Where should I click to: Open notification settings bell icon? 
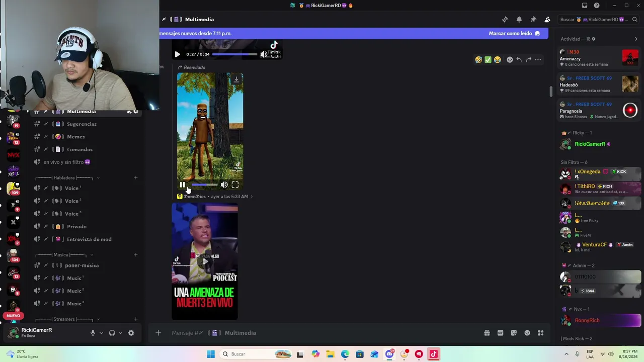coord(519,20)
